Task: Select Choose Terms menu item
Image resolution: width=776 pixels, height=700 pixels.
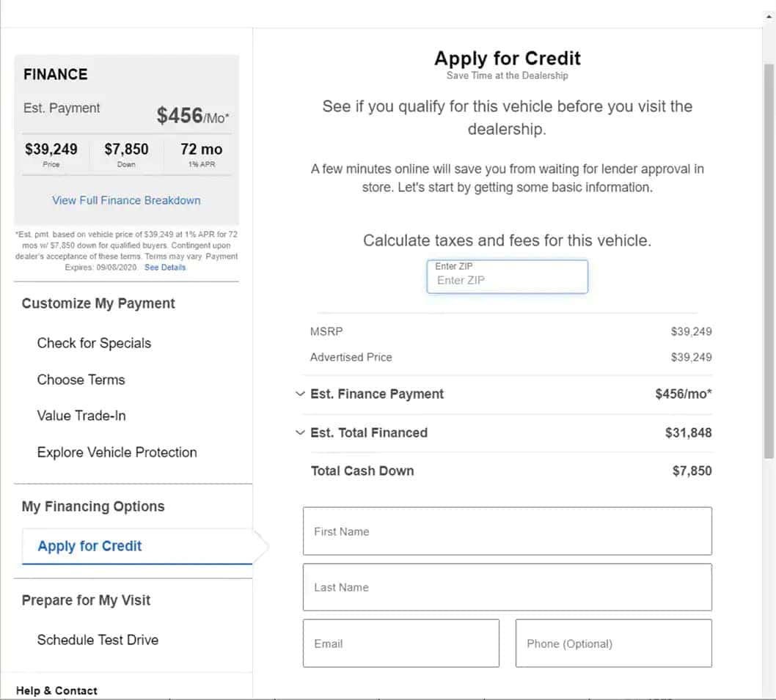Action: (x=81, y=380)
